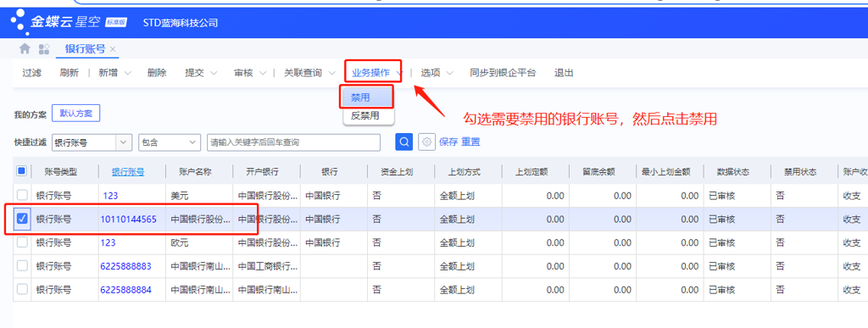The width and height of the screenshot is (868, 328).
Task: Click the 禁用状态 column header
Action: pyautogui.click(x=800, y=172)
